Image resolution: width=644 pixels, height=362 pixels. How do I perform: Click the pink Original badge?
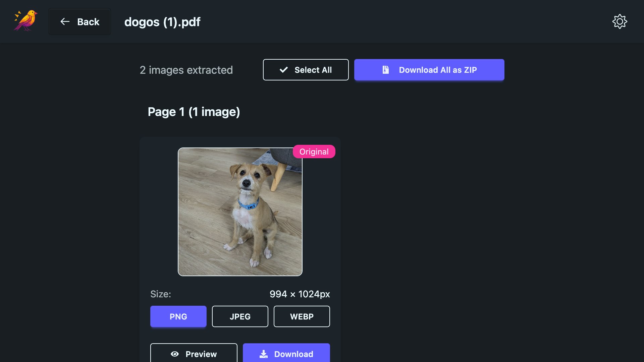pos(314,152)
